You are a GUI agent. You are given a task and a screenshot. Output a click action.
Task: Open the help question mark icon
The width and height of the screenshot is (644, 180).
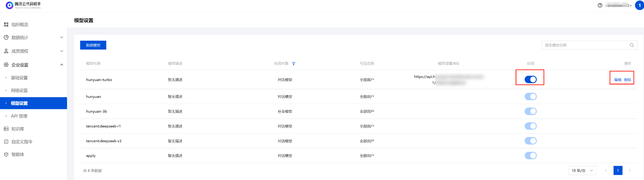(600, 5)
